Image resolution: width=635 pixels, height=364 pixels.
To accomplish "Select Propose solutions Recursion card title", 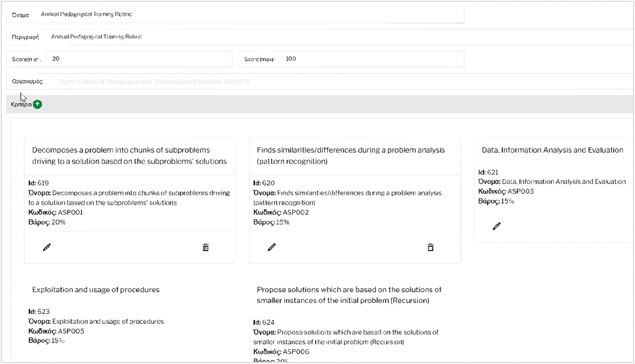I will (x=349, y=295).
